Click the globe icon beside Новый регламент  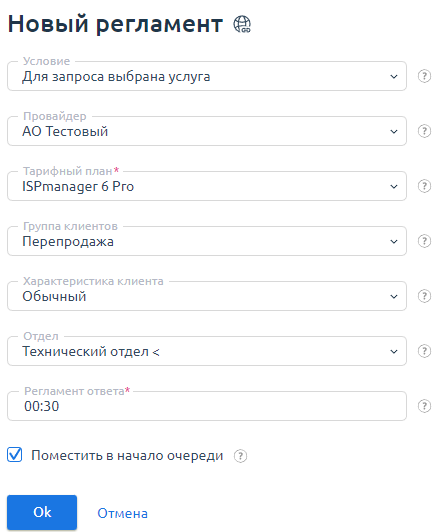coord(242,24)
